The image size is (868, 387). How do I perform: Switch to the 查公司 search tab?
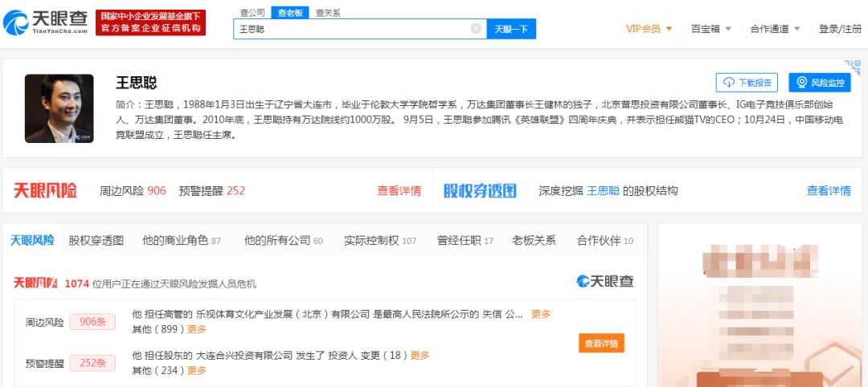(252, 13)
